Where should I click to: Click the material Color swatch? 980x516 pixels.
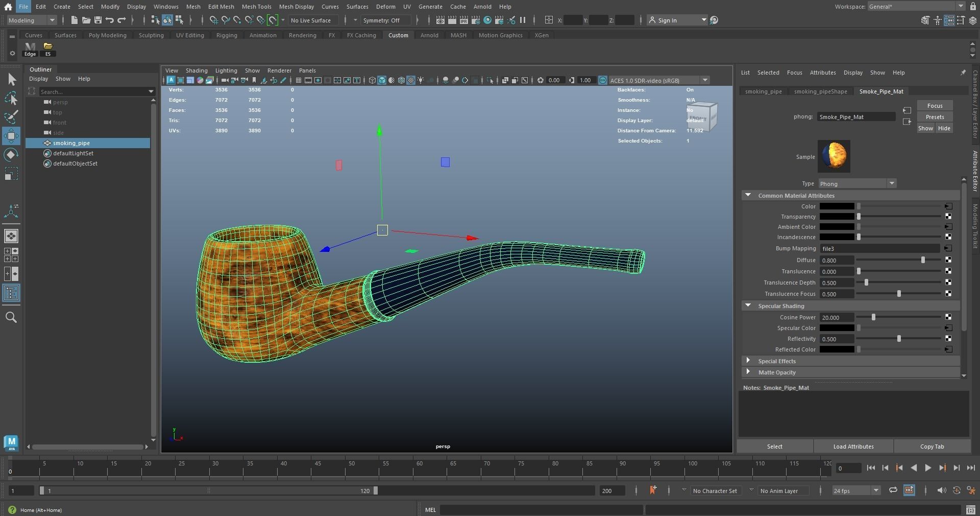click(x=837, y=206)
